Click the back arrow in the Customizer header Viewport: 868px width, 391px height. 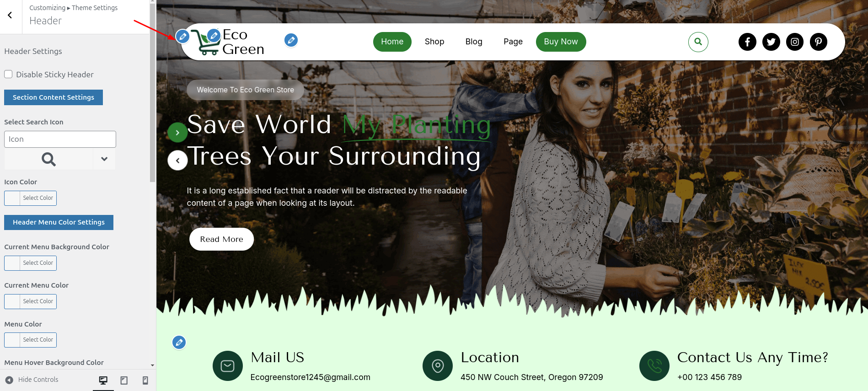click(x=10, y=15)
